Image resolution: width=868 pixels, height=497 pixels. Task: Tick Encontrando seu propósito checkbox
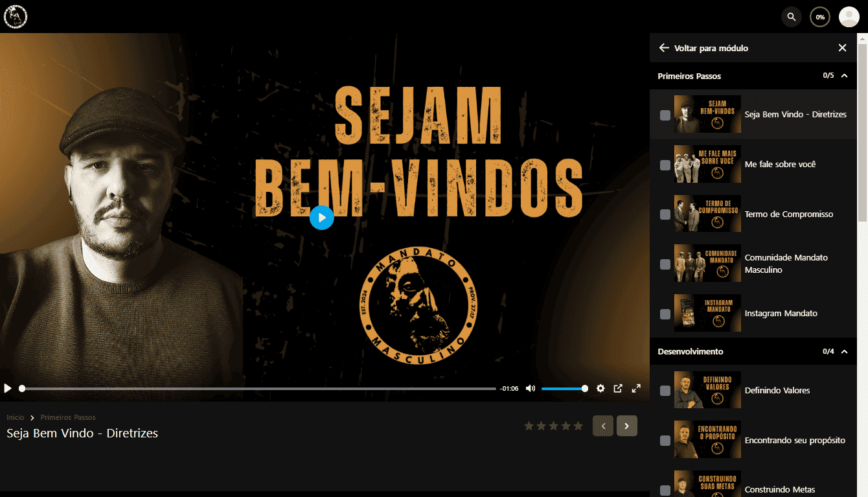point(665,441)
